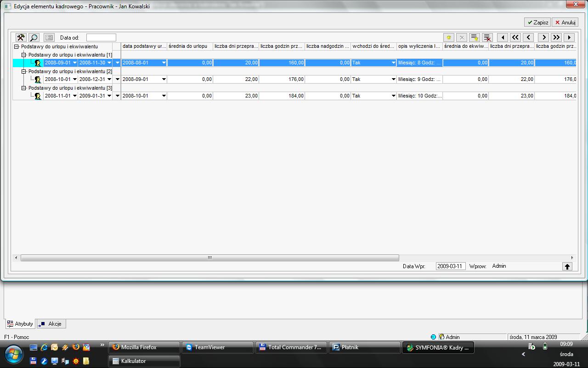Click the delete row icon with red X

[487, 38]
